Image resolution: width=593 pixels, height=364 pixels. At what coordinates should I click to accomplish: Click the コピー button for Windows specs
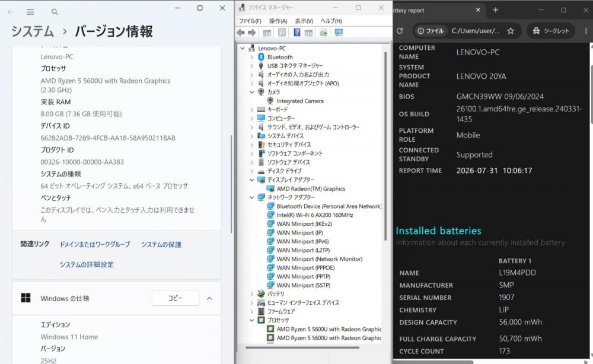176,298
